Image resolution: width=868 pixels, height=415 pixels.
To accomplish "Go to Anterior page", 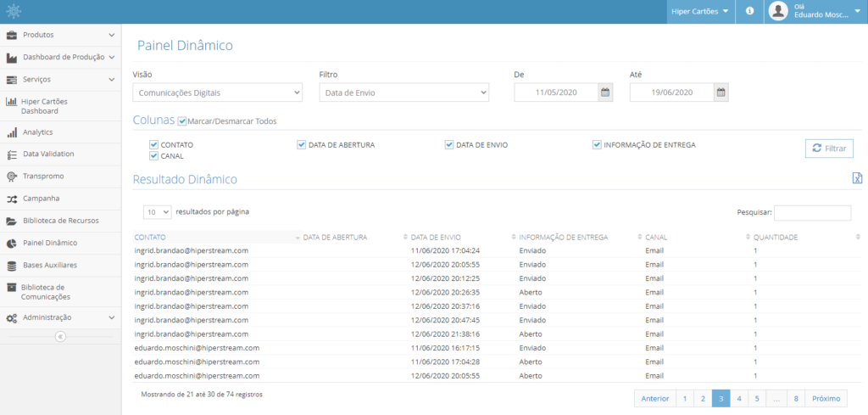I will click(655, 398).
